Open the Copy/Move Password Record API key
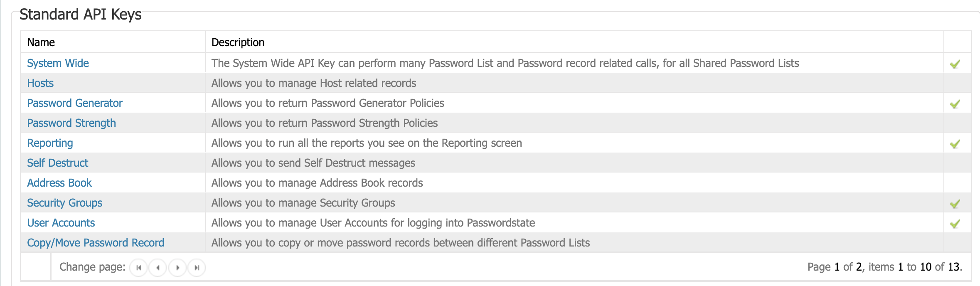This screenshot has height=286, width=980. pyautogui.click(x=96, y=243)
